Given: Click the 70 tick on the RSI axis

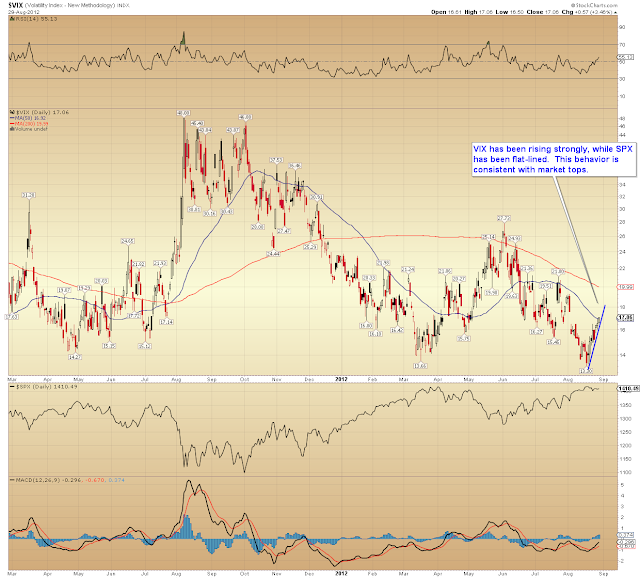Looking at the screenshot, I should [x=622, y=44].
